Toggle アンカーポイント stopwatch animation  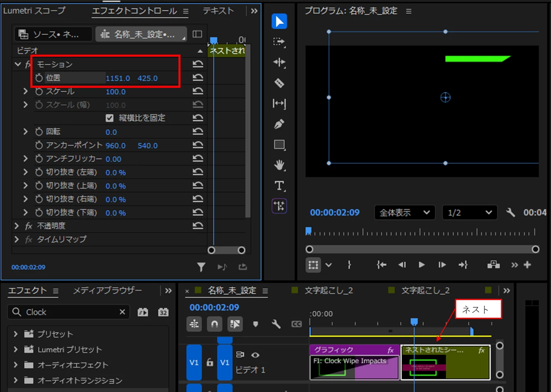coord(39,145)
